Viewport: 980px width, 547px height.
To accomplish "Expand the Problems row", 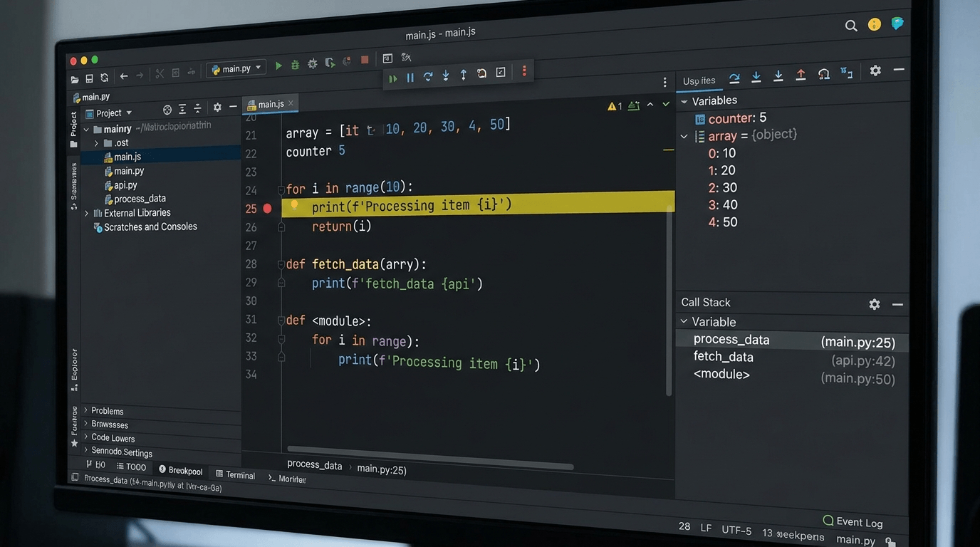I will pos(85,410).
